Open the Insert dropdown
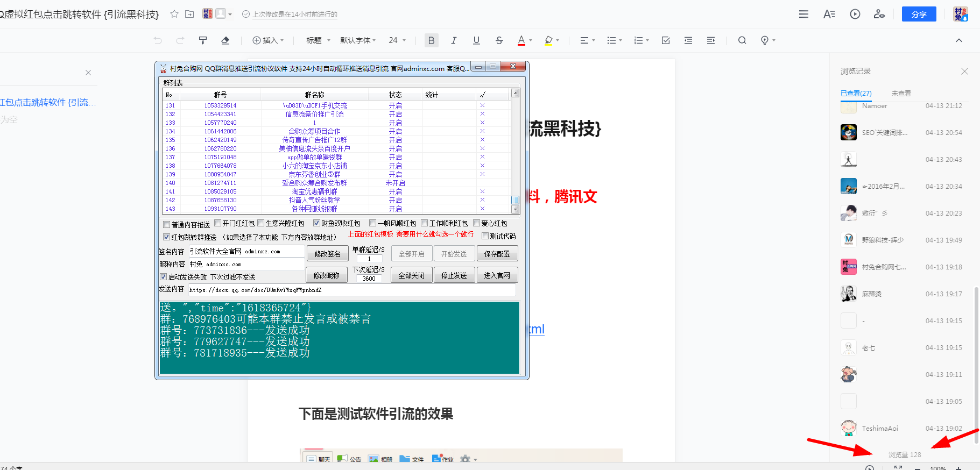 (x=268, y=40)
